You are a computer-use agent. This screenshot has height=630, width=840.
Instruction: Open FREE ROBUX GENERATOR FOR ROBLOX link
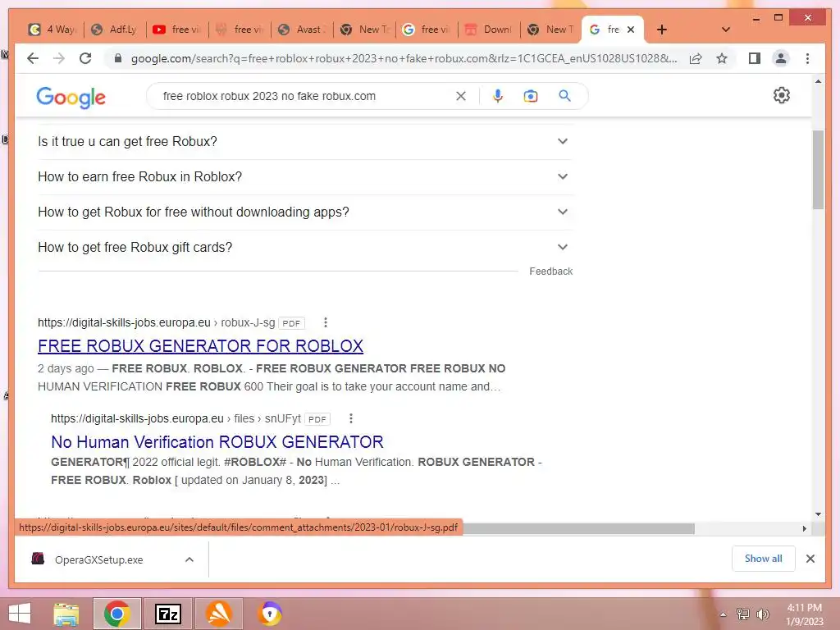(200, 346)
